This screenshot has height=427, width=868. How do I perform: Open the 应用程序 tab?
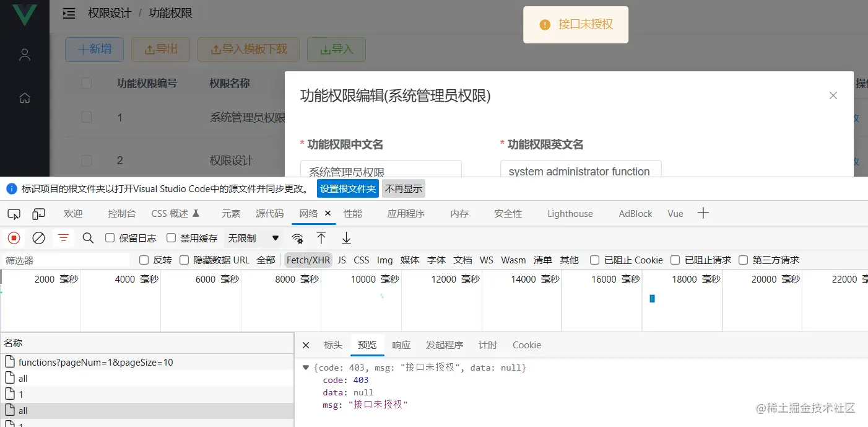click(x=406, y=214)
